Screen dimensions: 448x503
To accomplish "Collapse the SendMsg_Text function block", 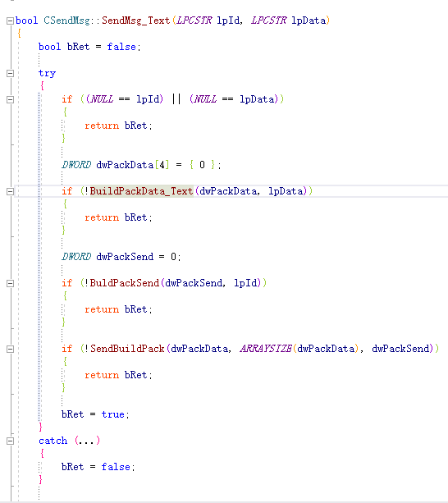I will [11, 21].
